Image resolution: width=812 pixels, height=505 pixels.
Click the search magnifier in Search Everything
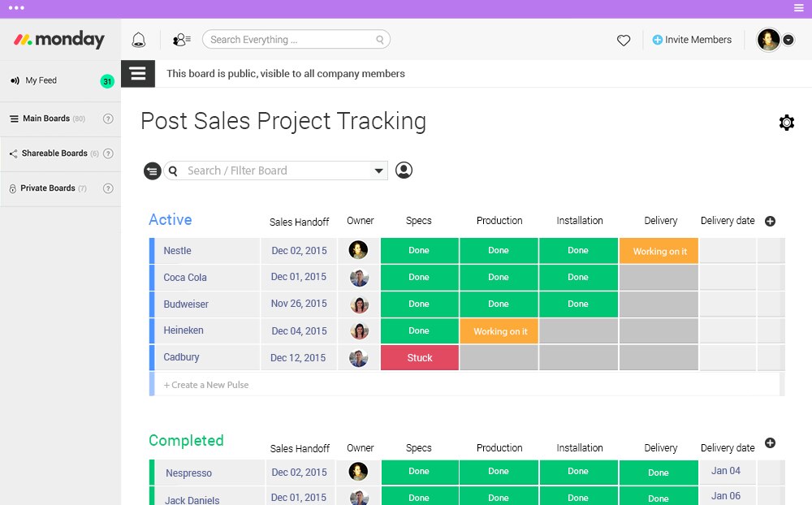point(379,40)
